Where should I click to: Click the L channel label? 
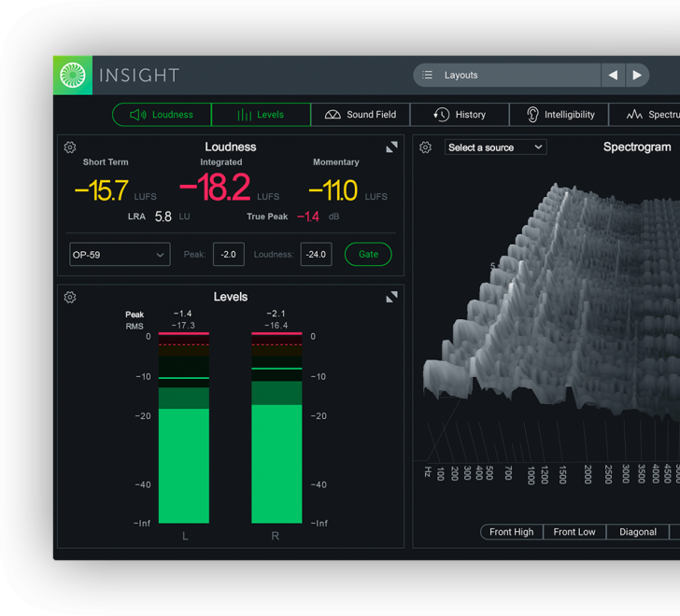point(185,536)
